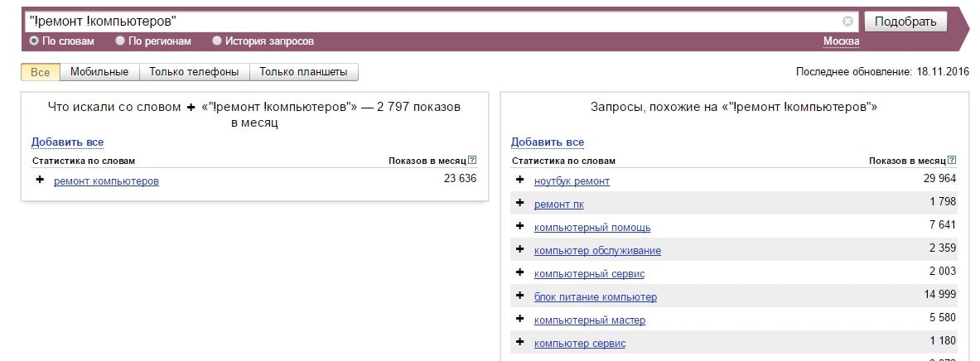Select the 'По регионам' radio button
The width and height of the screenshot is (980, 361).
(x=120, y=41)
